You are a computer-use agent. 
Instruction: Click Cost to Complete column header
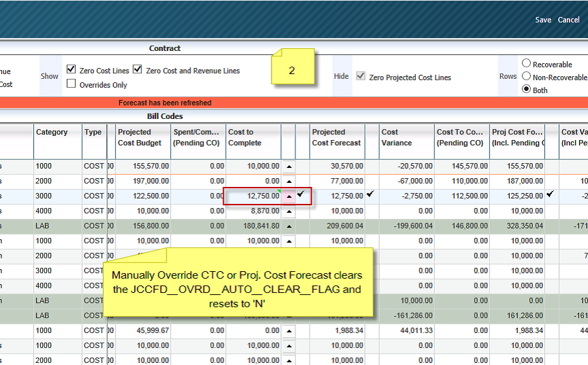253,141
